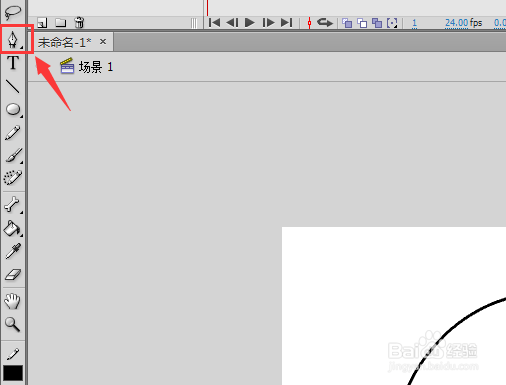Step back one frame
Viewport: 506px width, 385px height.
(x=232, y=23)
